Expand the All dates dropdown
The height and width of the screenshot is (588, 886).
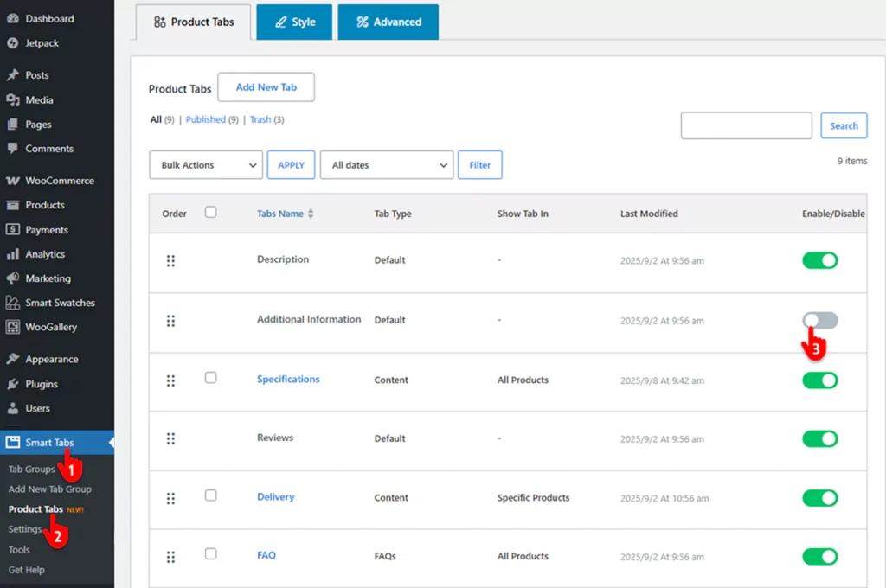(x=386, y=165)
